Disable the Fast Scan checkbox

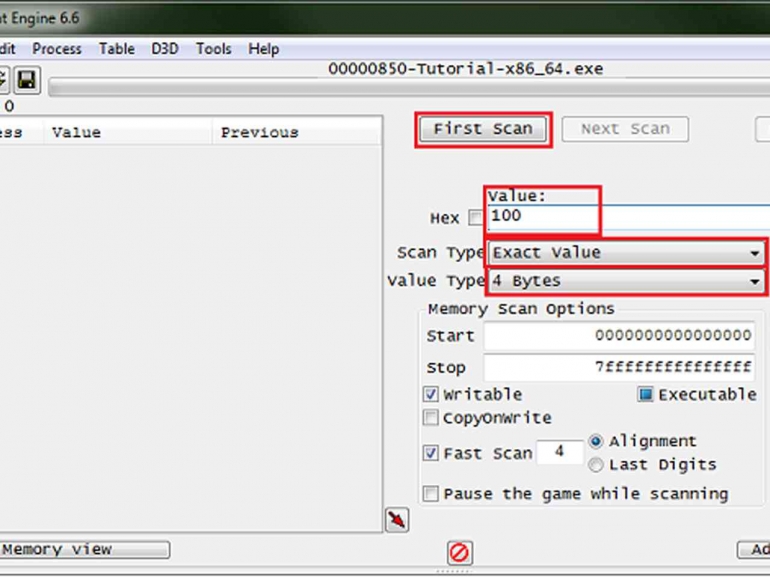[x=431, y=453]
